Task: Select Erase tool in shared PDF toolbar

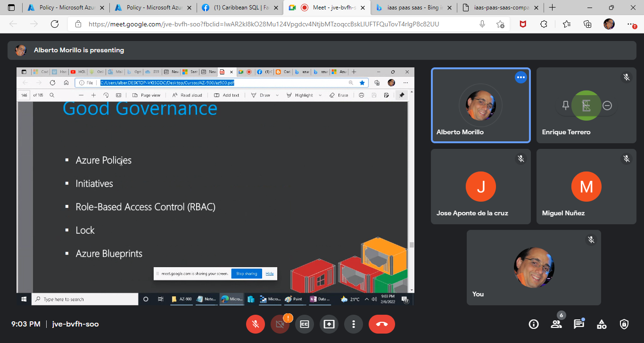Action: tap(339, 95)
